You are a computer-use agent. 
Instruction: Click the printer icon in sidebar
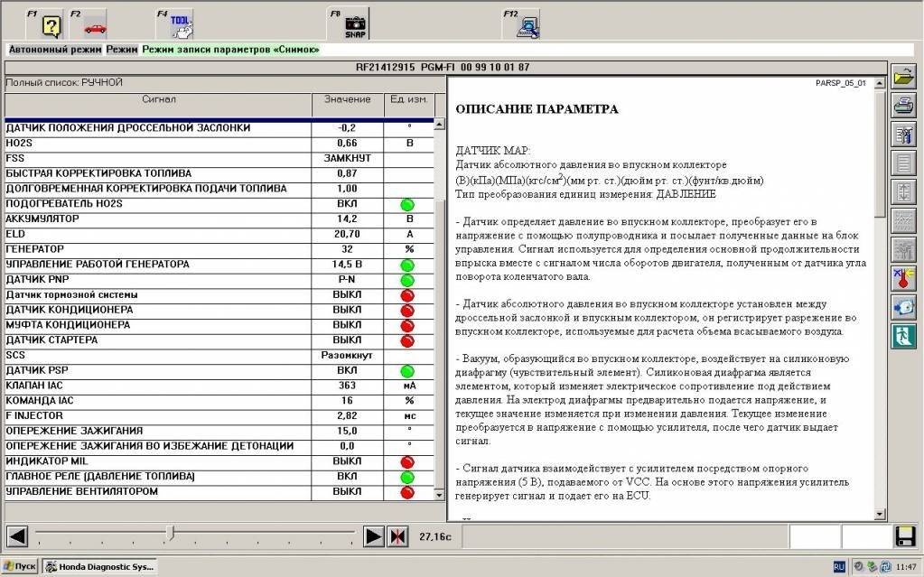(903, 106)
